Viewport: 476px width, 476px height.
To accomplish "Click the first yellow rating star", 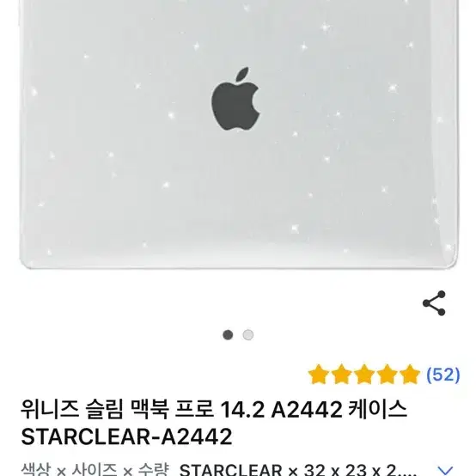I will click(x=319, y=374).
